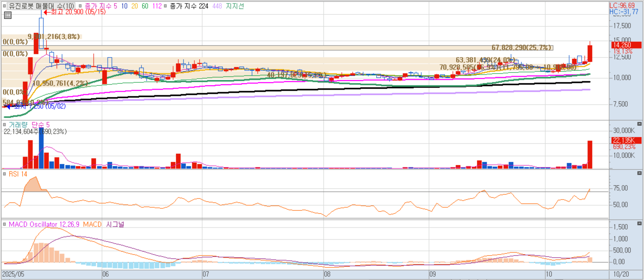
Task: Click the MACD 1,000 axis label
Action: point(620,239)
